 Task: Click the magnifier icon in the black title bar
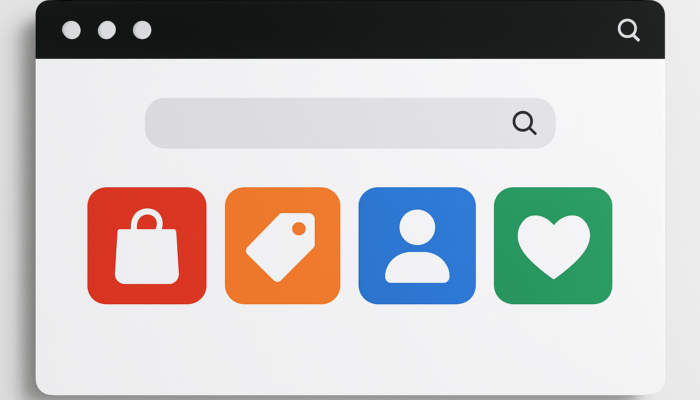point(629,30)
